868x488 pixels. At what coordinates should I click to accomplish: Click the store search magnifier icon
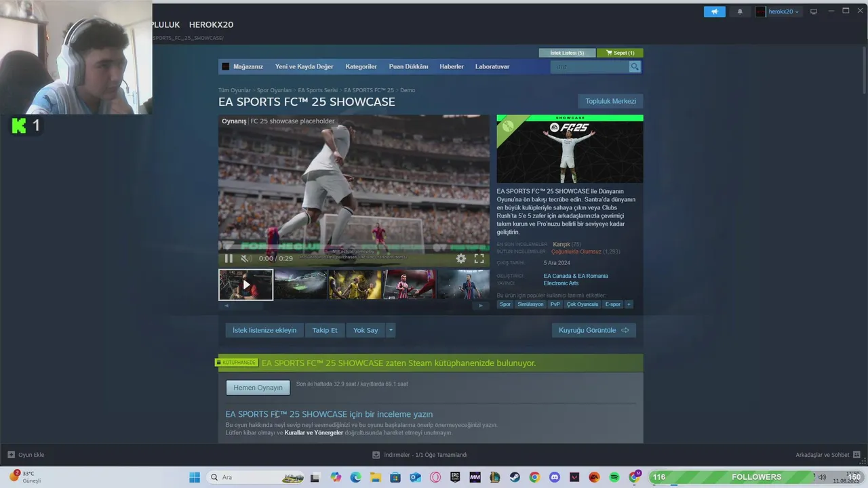[635, 66]
